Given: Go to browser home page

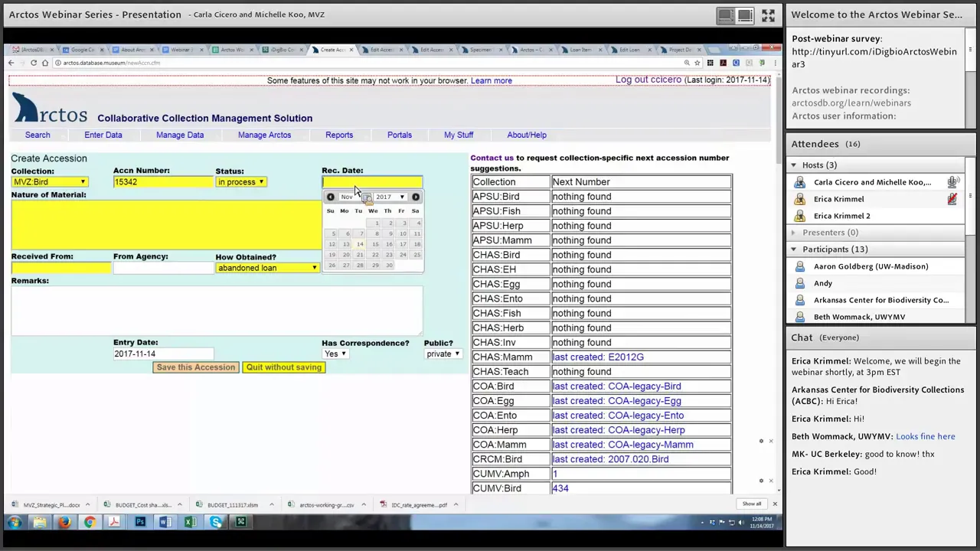Looking at the screenshot, I should point(45,63).
